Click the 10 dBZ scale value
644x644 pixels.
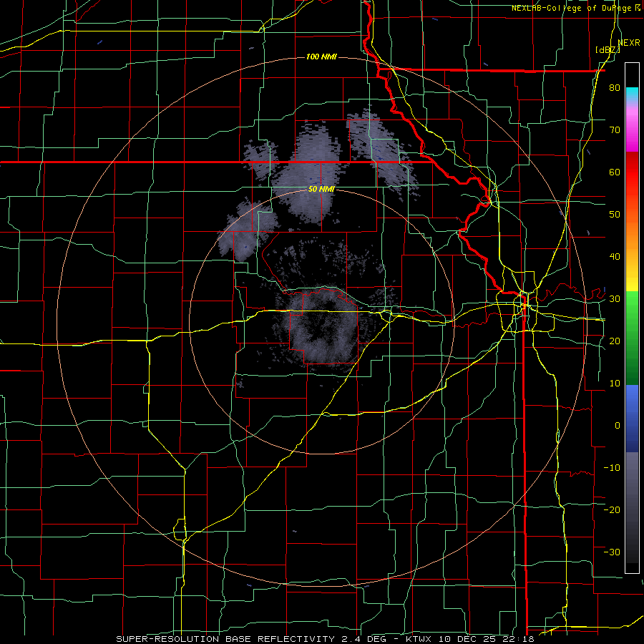click(x=615, y=384)
